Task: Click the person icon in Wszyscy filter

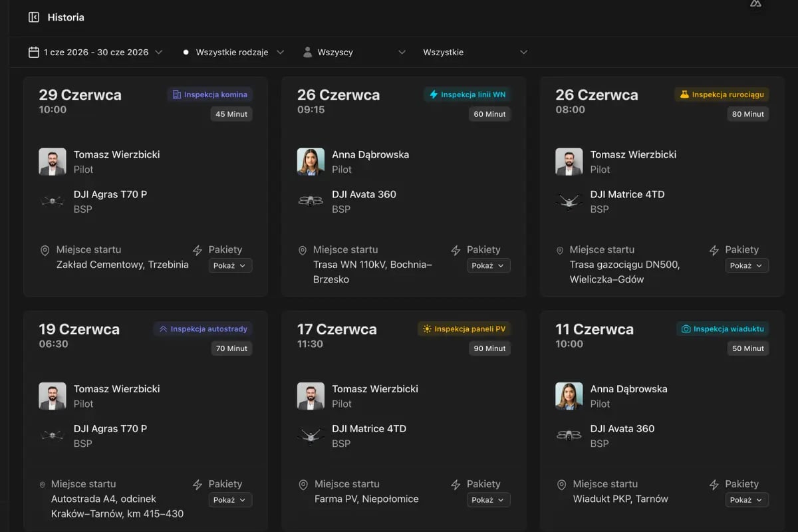Action: (307, 52)
